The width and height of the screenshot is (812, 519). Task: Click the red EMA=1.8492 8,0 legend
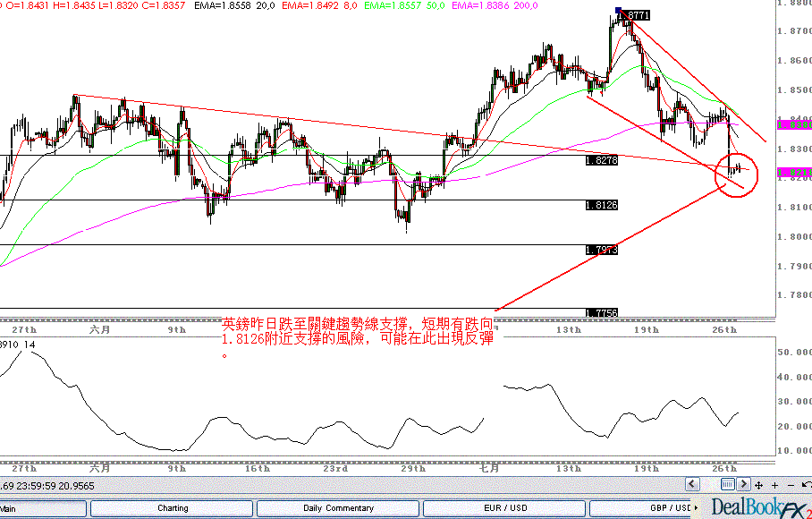coord(319,5)
